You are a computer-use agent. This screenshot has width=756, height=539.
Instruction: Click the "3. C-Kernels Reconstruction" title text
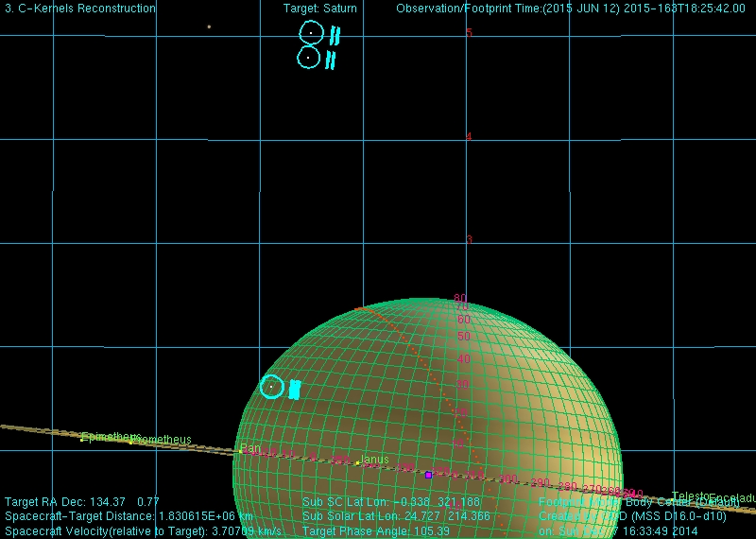(x=80, y=9)
